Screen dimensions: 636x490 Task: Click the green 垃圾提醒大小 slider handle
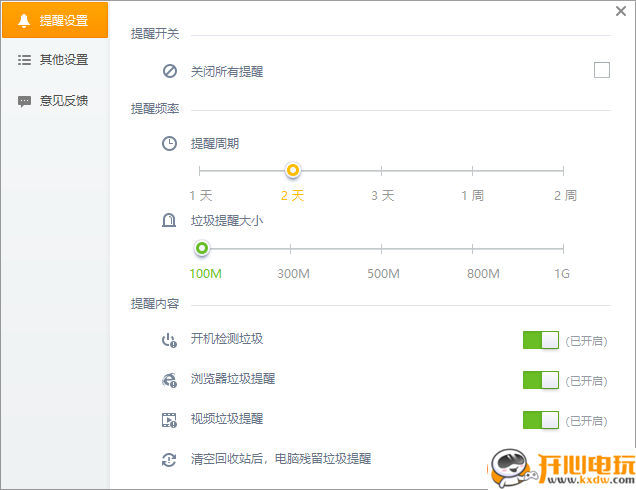pyautogui.click(x=202, y=248)
